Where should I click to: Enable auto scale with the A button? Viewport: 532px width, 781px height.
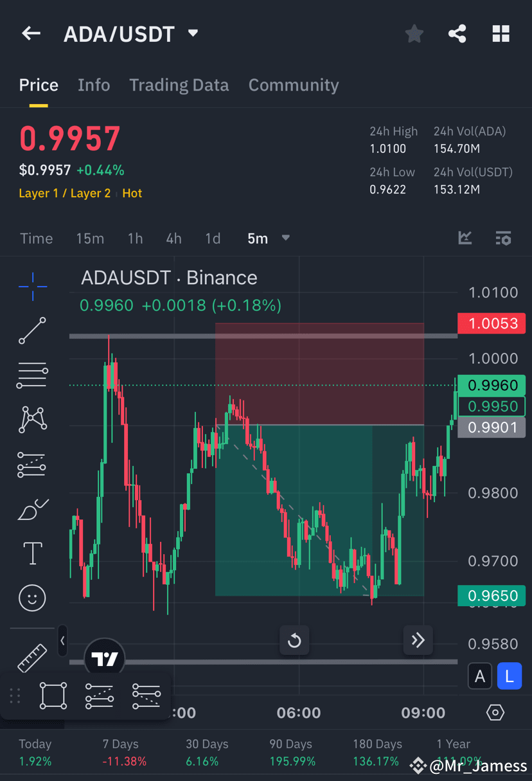480,676
